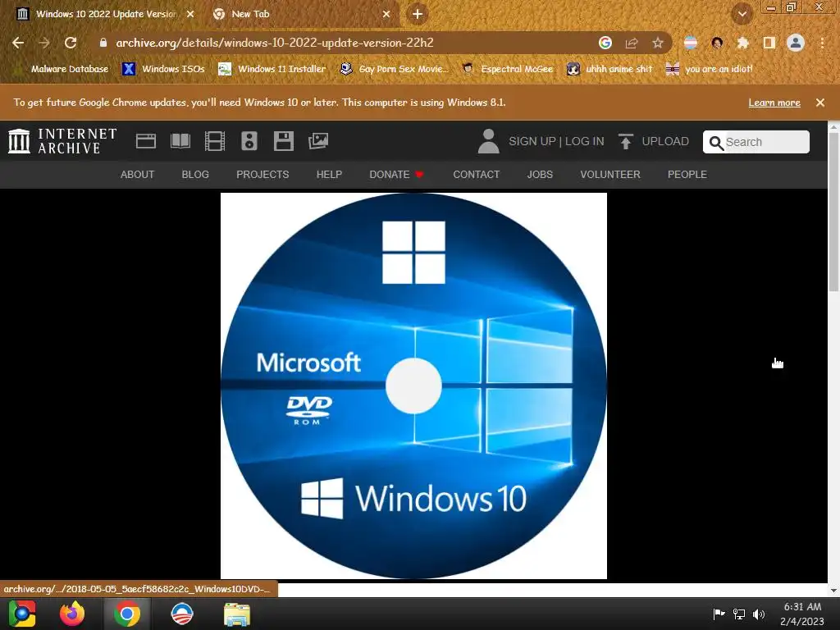840x630 pixels.
Task: Click the Internet Archive logo
Action: 62,141
